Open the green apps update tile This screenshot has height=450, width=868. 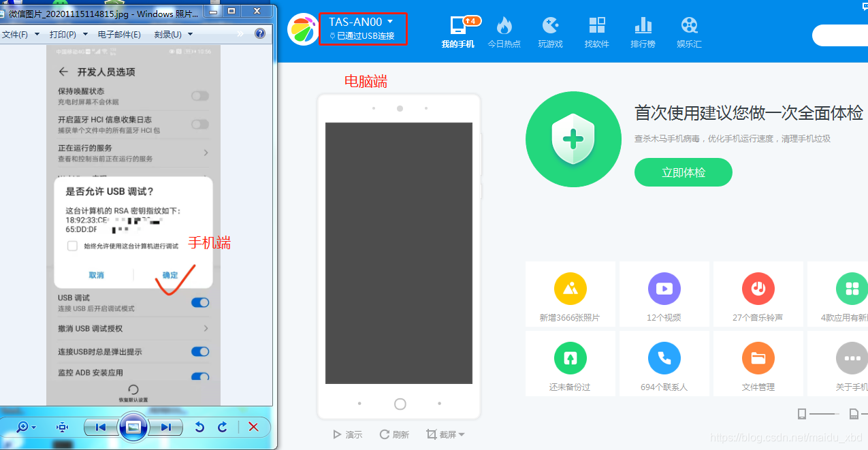tap(838, 295)
